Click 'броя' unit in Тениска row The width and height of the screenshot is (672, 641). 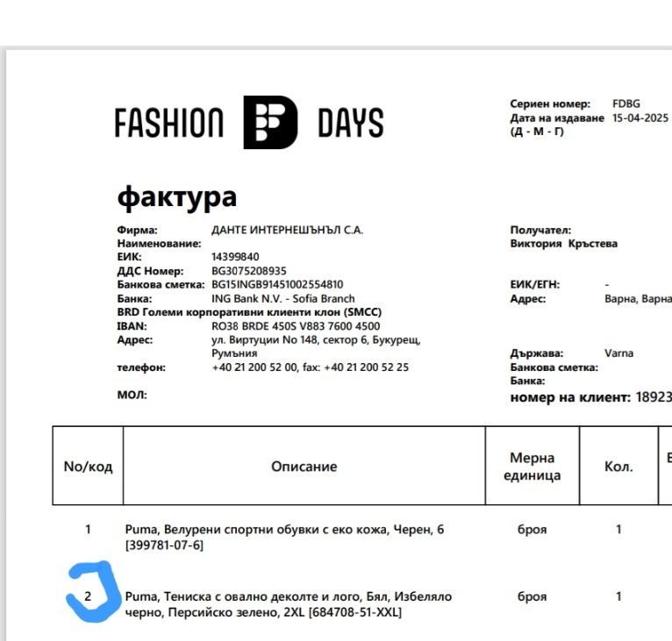point(533,596)
